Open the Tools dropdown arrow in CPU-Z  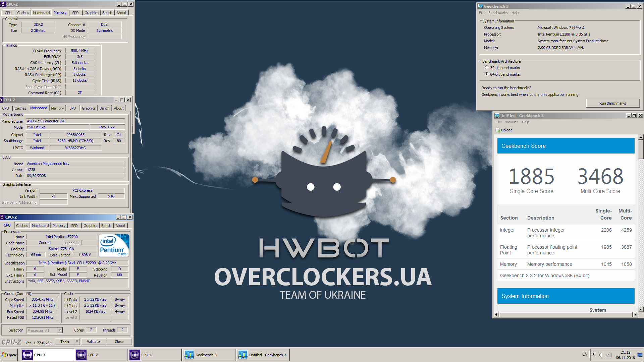pos(77,342)
